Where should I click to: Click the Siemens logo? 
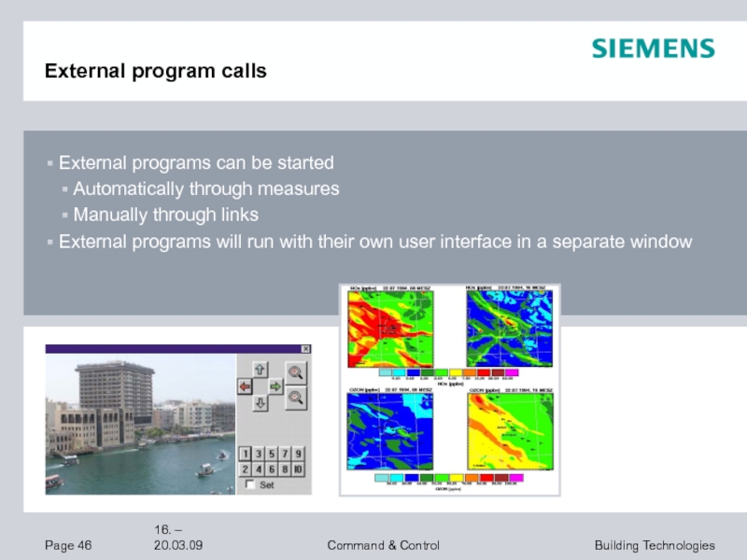(x=653, y=49)
